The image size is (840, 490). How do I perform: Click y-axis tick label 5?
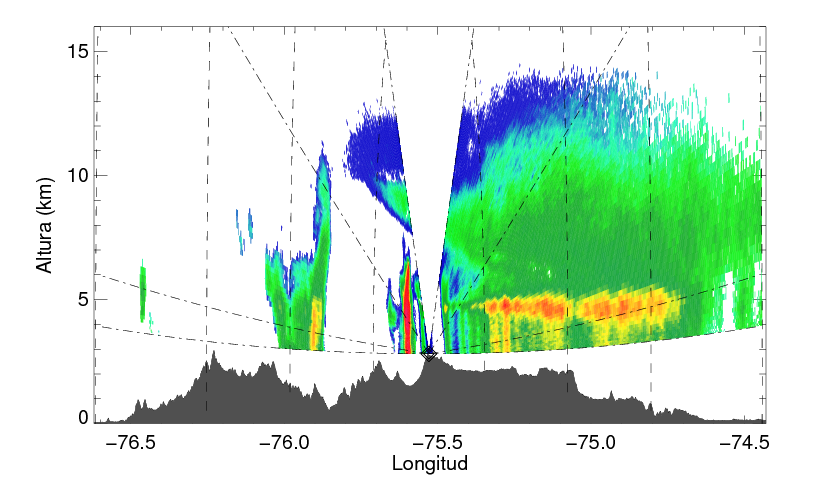[x=82, y=299]
